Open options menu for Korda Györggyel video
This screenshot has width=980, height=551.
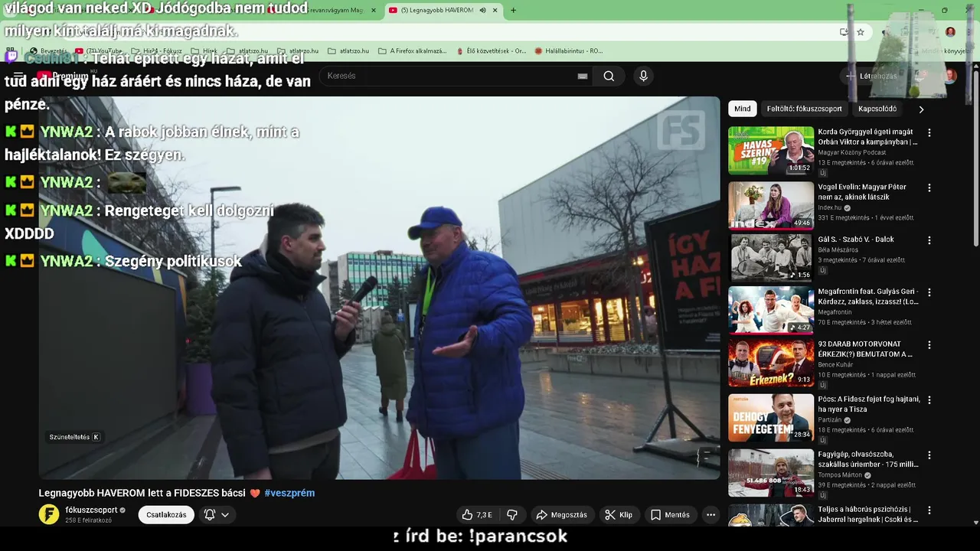(x=929, y=132)
